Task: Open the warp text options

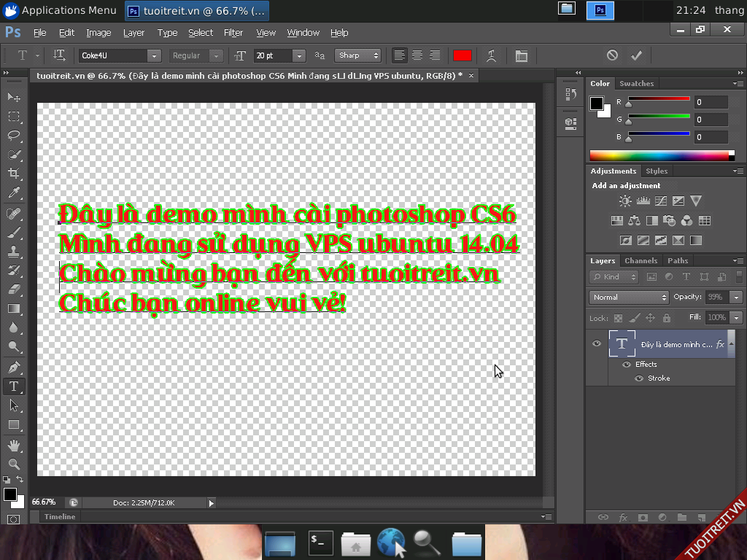Action: click(492, 55)
